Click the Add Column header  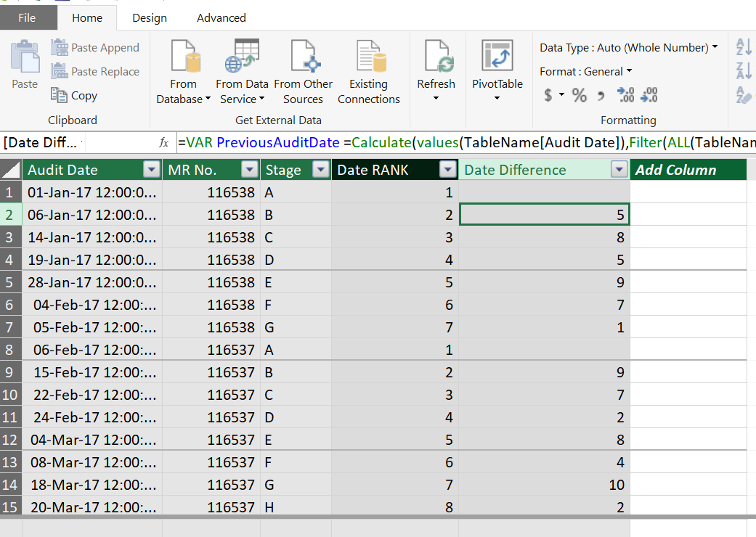[688, 170]
